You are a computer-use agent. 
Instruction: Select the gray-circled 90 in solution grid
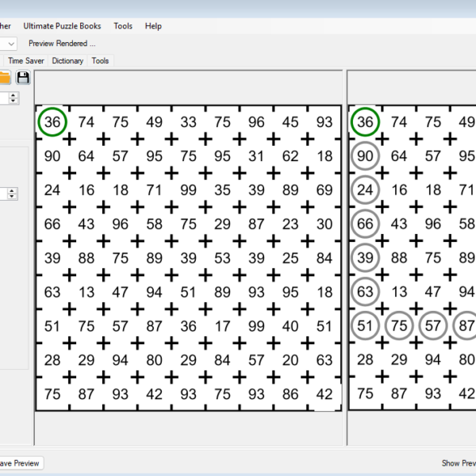(365, 156)
